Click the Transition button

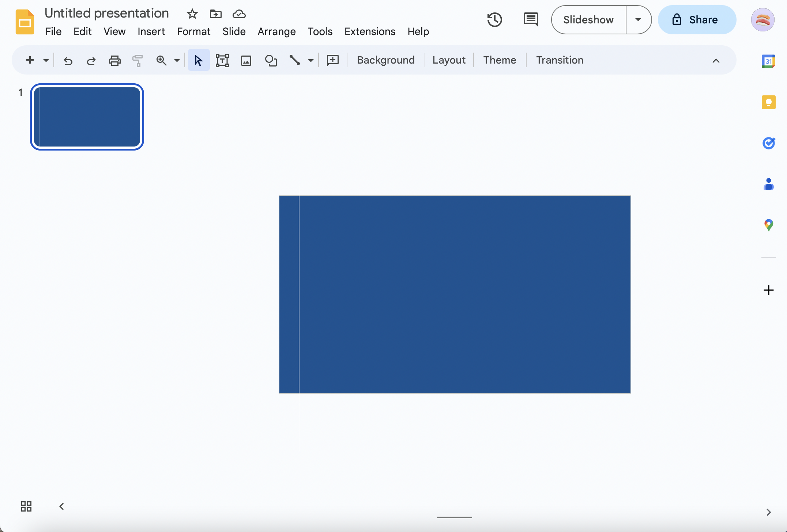coord(559,59)
